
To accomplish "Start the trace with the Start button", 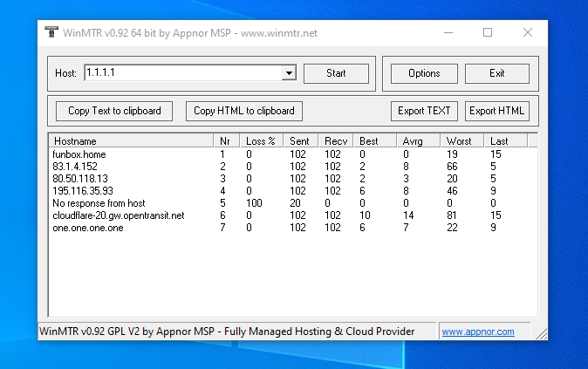I will pos(336,73).
